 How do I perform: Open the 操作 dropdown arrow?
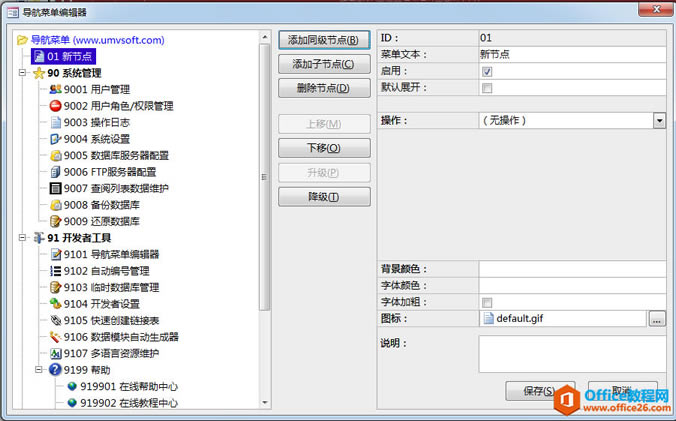click(659, 121)
